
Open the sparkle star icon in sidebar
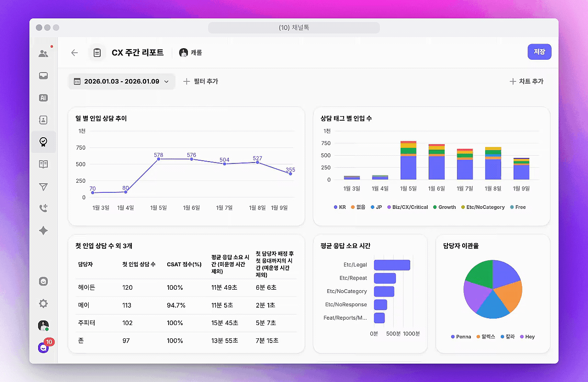[x=44, y=230]
